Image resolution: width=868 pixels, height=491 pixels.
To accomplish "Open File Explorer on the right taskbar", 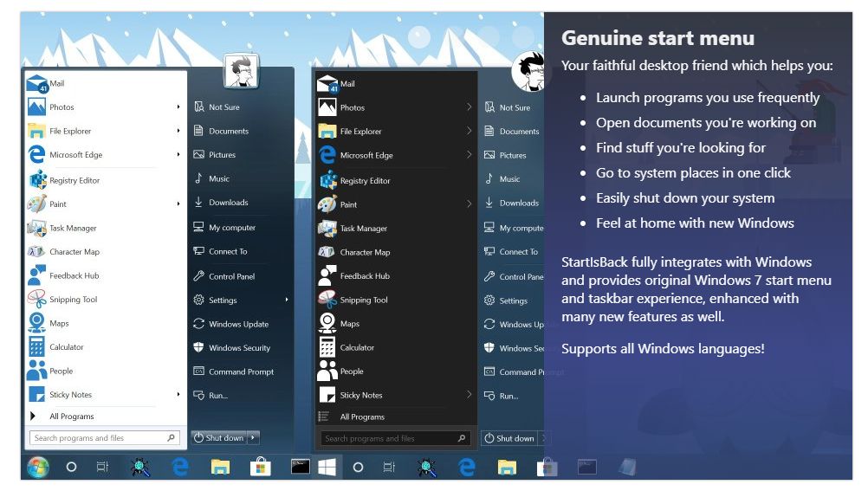I will point(507,468).
